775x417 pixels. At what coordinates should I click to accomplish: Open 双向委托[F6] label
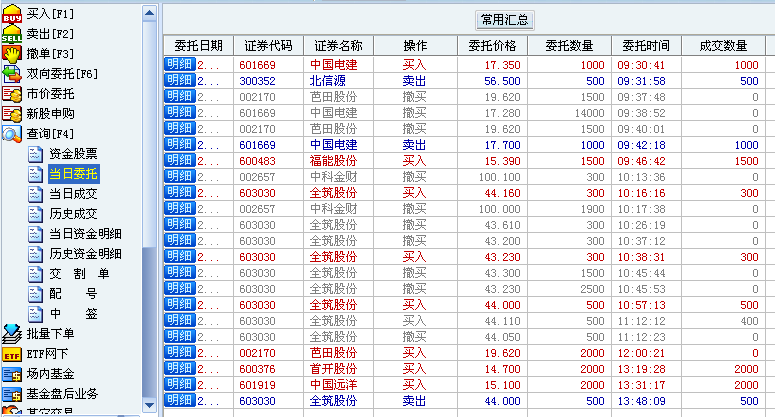[62, 74]
